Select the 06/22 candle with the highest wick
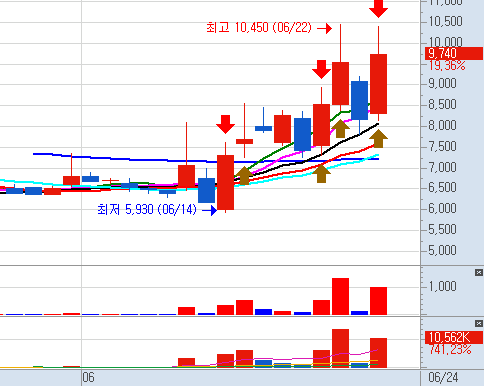This screenshot has height=386, width=484. pyautogui.click(x=340, y=83)
